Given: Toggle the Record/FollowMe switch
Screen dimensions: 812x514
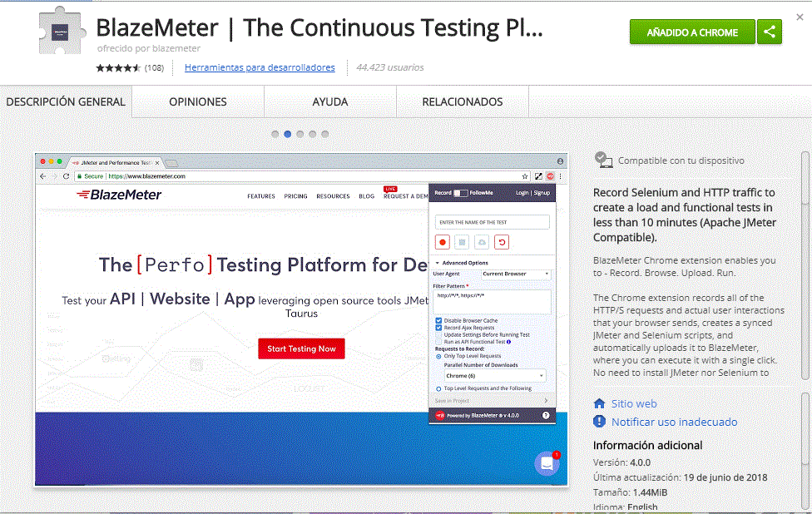Looking at the screenshot, I should pos(461,193).
